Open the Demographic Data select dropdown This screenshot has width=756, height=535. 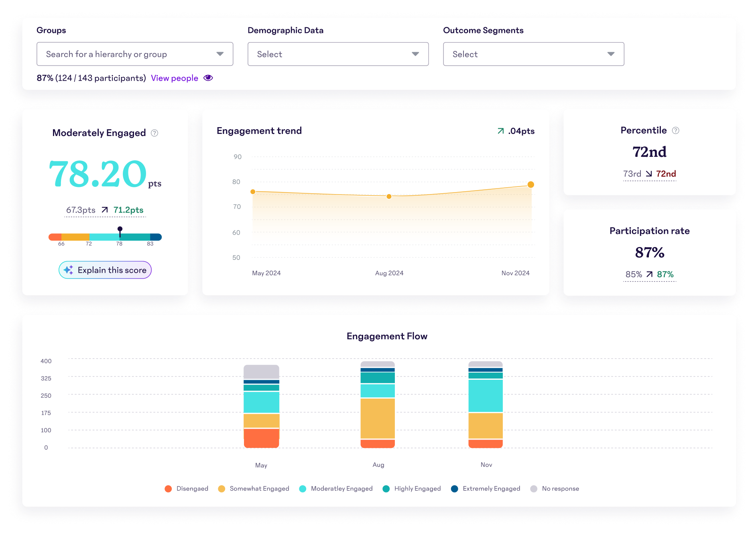click(x=338, y=54)
